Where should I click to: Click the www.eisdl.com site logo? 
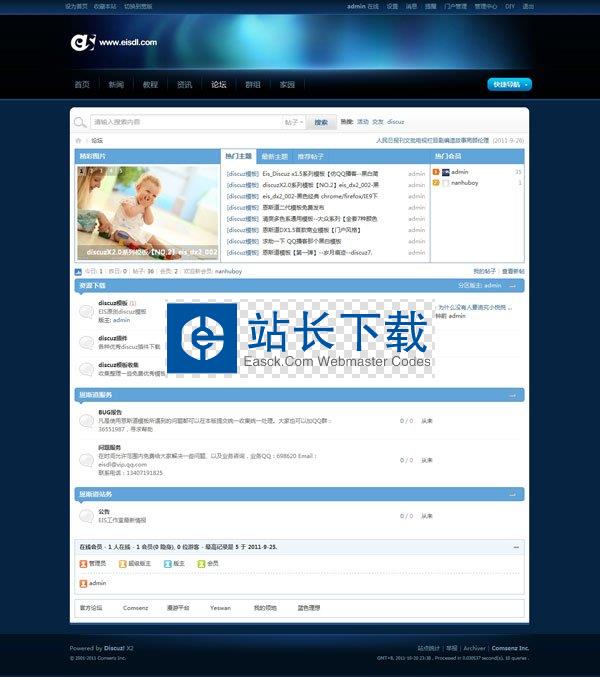(x=114, y=42)
